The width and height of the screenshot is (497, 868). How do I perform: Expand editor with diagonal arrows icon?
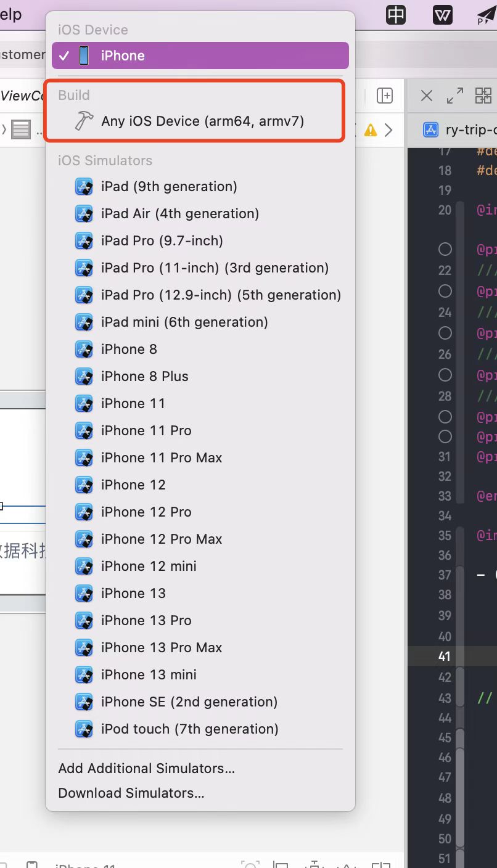[x=454, y=96]
